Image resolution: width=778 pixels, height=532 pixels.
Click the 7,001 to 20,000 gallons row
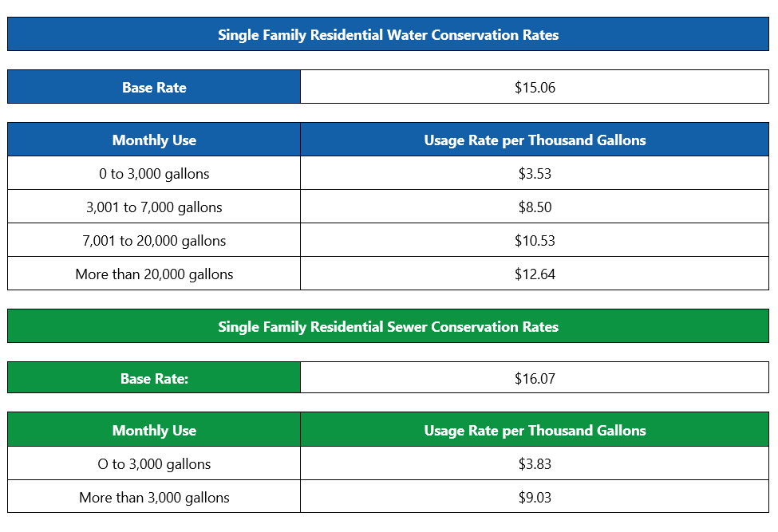tap(154, 241)
